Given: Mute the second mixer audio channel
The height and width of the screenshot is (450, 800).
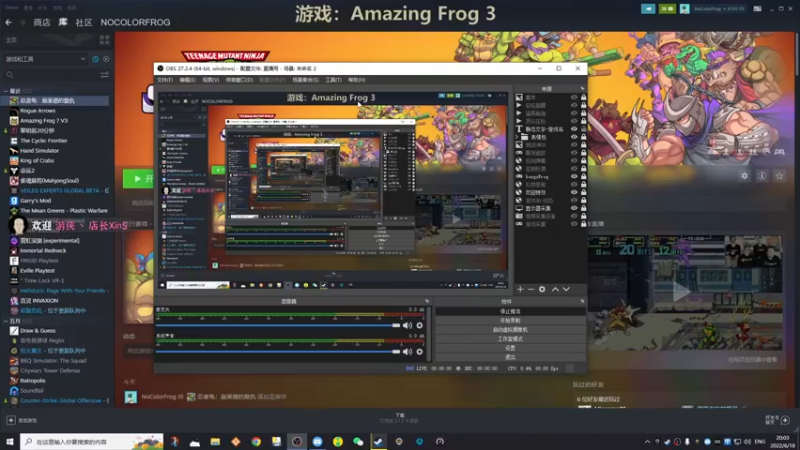Looking at the screenshot, I should pyautogui.click(x=407, y=352).
